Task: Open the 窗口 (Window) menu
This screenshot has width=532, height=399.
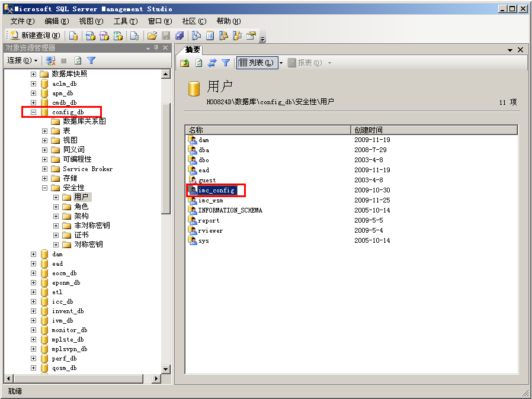Action: coord(160,21)
